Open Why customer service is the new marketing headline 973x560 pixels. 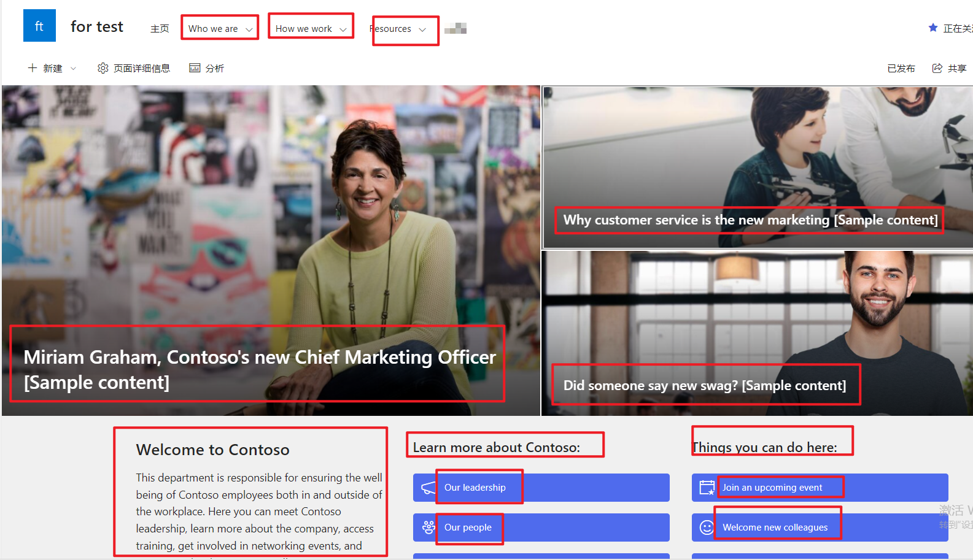(x=751, y=220)
